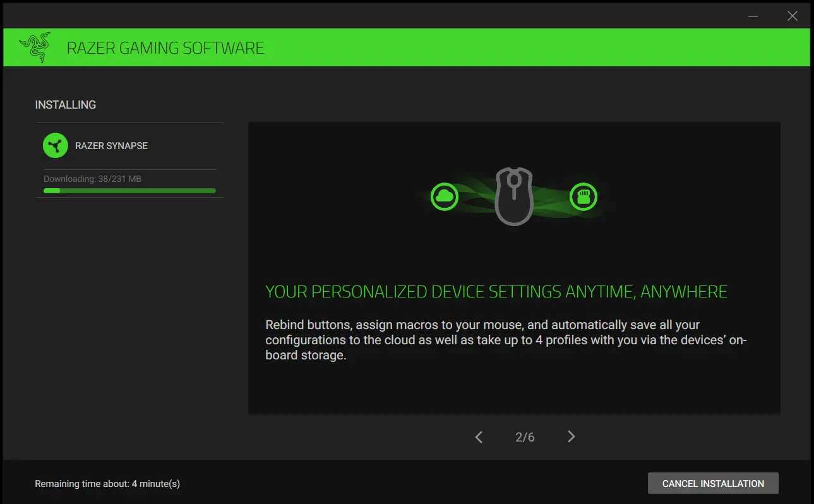814x504 pixels.
Task: Click the on-board storage chip icon
Action: [x=584, y=197]
